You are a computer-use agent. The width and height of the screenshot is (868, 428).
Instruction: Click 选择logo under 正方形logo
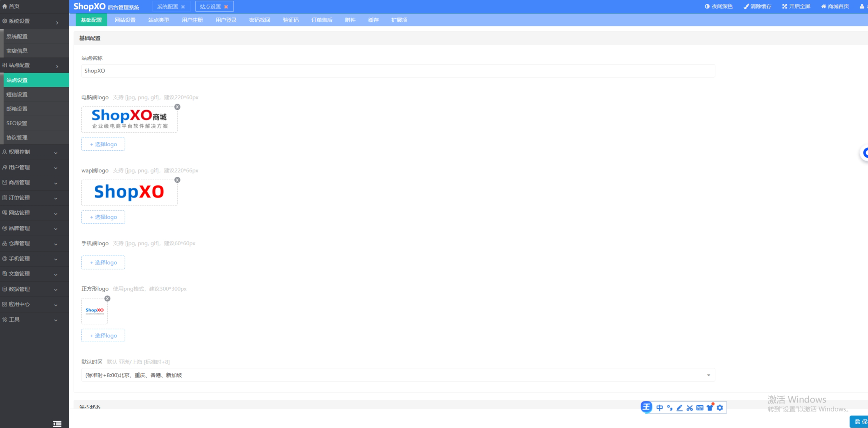pyautogui.click(x=103, y=336)
